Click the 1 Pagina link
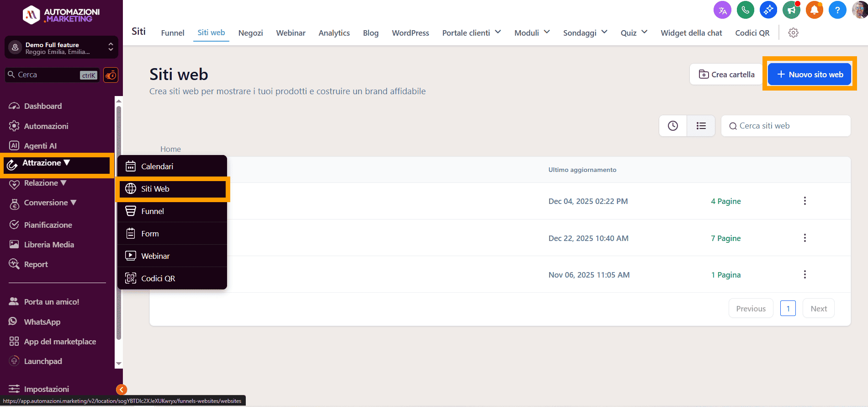This screenshot has width=868, height=407. 726,275
